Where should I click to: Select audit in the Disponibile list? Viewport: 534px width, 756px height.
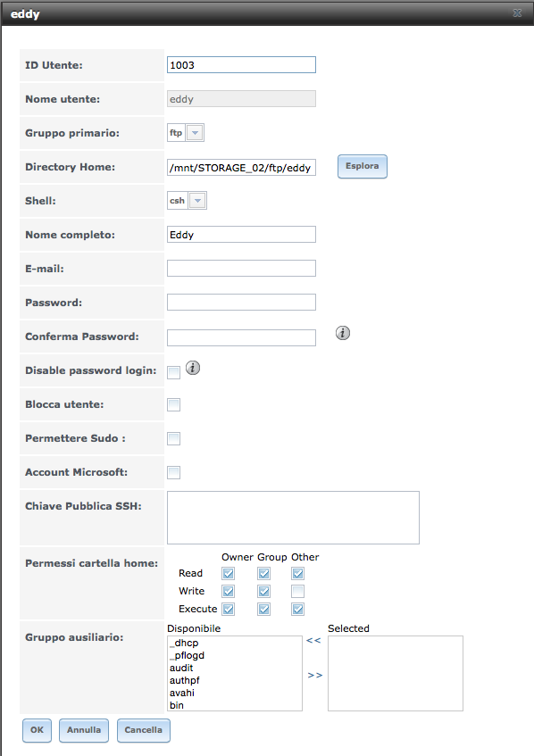point(181,668)
